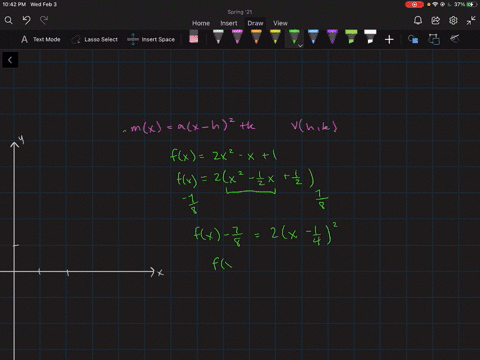Image resolution: width=480 pixels, height=360 pixels.
Task: Select the eraser tool
Action: point(194,37)
